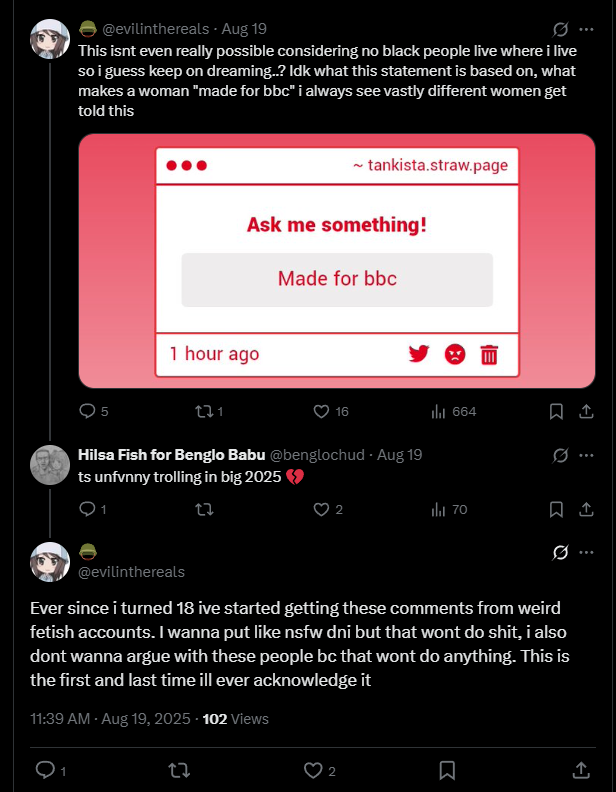Click the Hilsa Fish avatar picture
616x792 pixels.
[50, 465]
